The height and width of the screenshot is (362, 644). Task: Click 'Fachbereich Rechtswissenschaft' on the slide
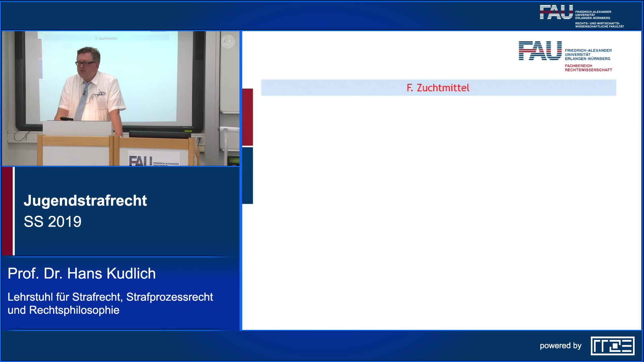click(x=588, y=68)
